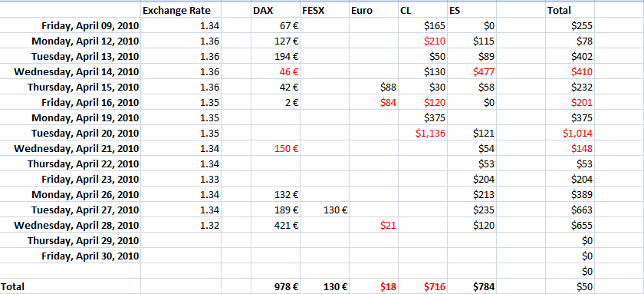The image size is (644, 294).
Task: Select the red Total value $410
Action: click(570, 72)
